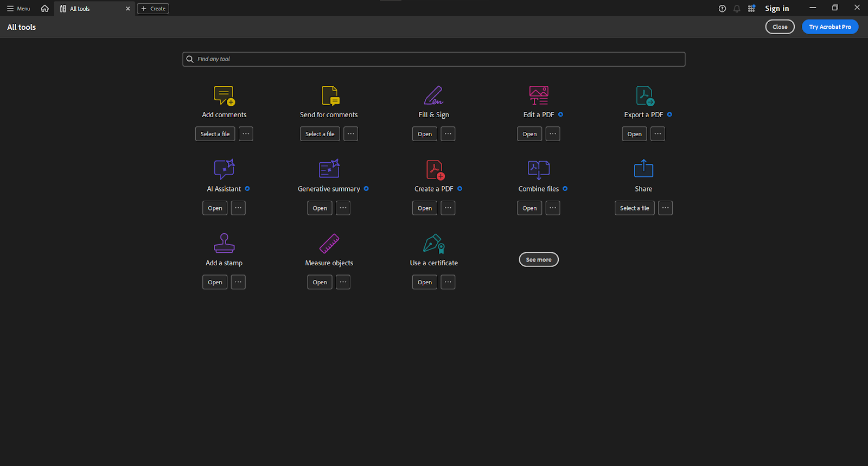Open more options for Use a certificate
Screen dimensions: 868x466
pos(448,282)
